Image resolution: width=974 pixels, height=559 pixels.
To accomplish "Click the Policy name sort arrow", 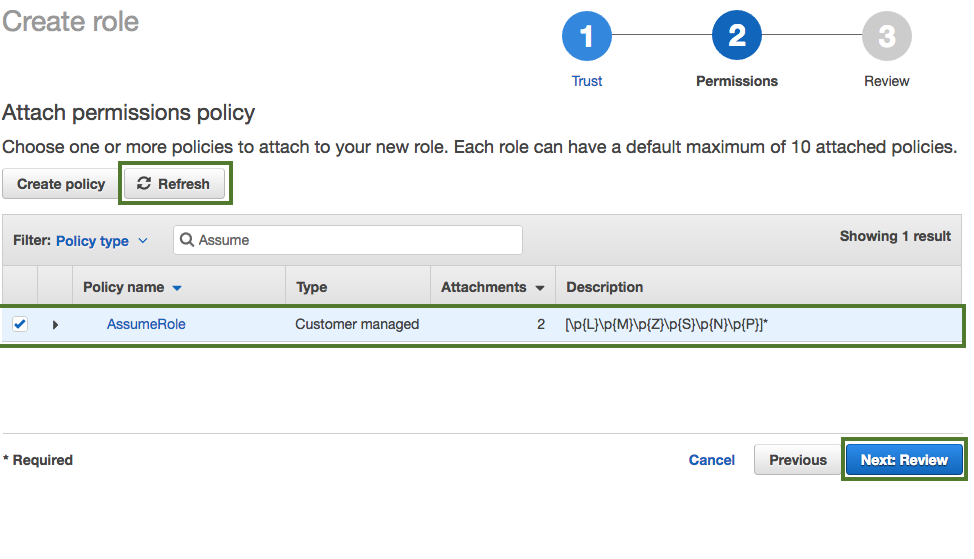I will tap(177, 288).
